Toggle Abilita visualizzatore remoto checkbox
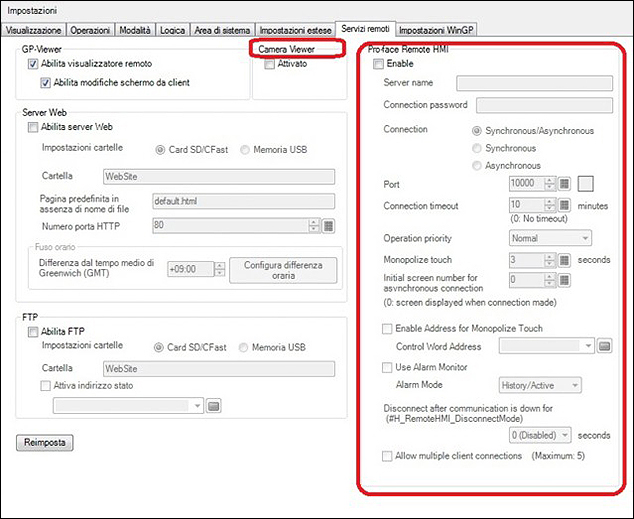Image resolution: width=634 pixels, height=519 pixels. point(33,64)
